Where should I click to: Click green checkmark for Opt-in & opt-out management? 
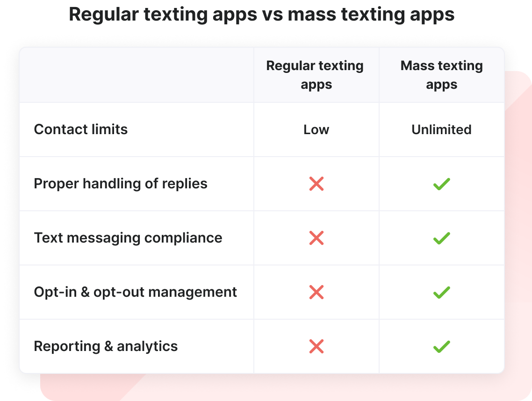coord(441,292)
